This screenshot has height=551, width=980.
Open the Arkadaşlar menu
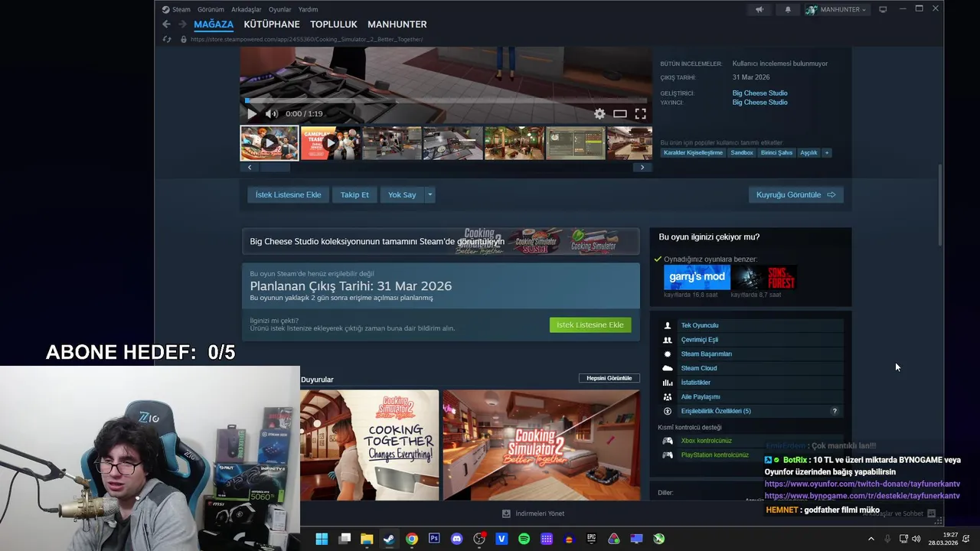pyautogui.click(x=246, y=9)
